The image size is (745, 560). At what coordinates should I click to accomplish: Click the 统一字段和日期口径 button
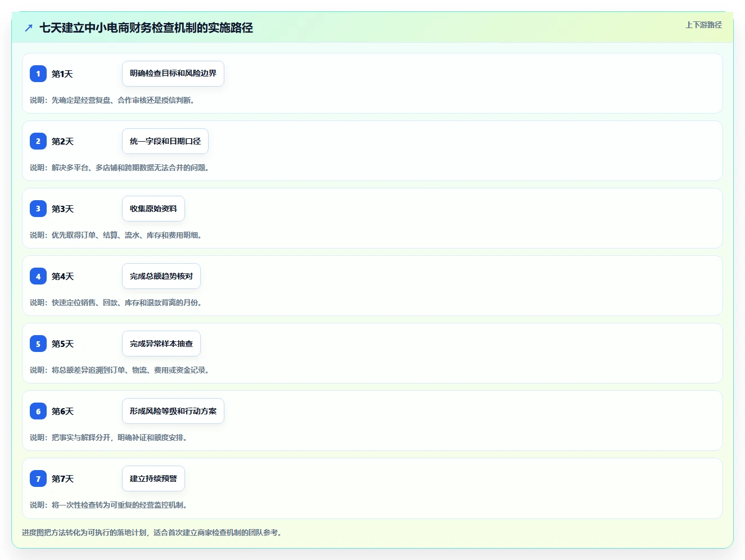pyautogui.click(x=165, y=141)
